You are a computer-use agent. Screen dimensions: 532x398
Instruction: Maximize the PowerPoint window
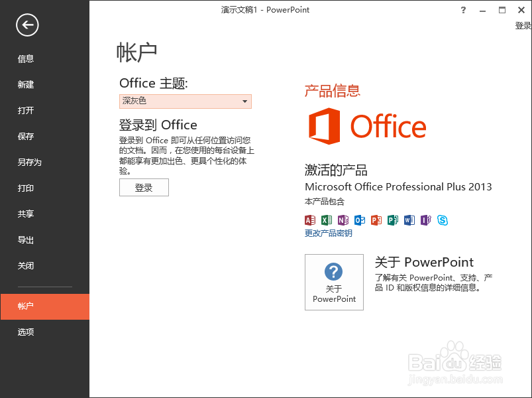coord(502,10)
